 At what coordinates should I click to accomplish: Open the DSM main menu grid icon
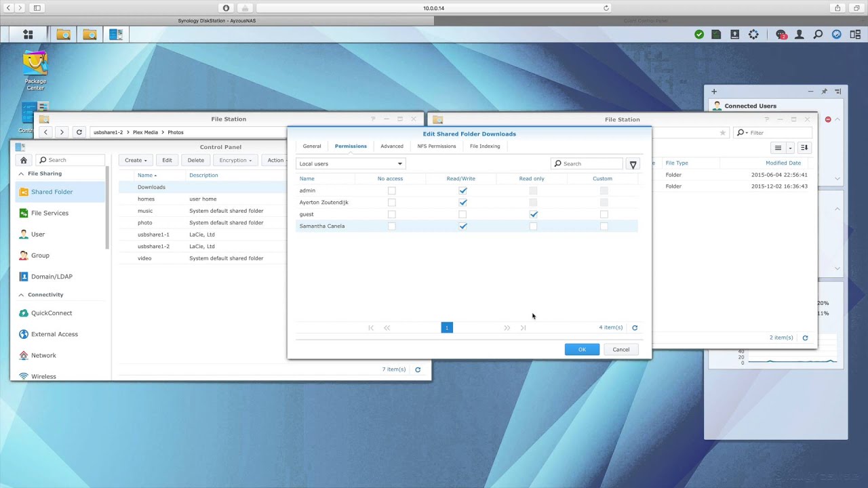point(28,34)
